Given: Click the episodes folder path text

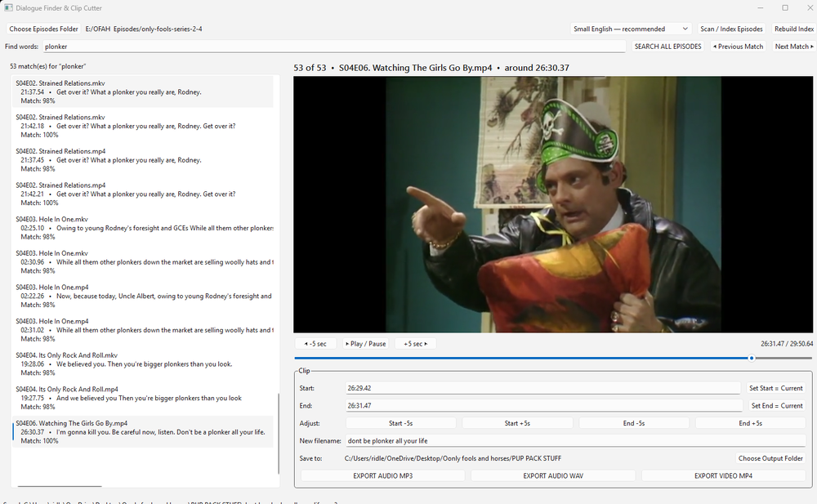Looking at the screenshot, I should (144, 29).
